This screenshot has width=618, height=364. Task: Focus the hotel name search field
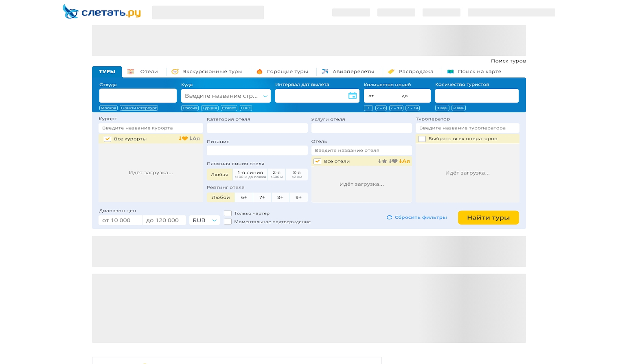(362, 150)
